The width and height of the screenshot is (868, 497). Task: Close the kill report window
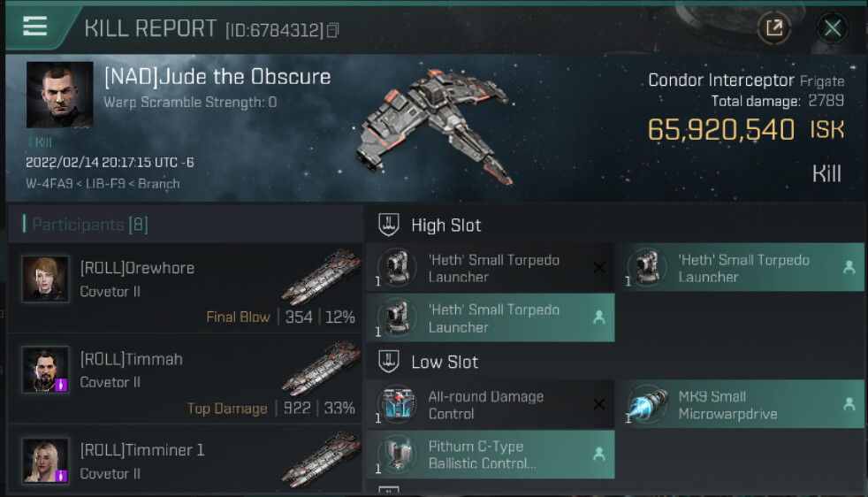[832, 28]
